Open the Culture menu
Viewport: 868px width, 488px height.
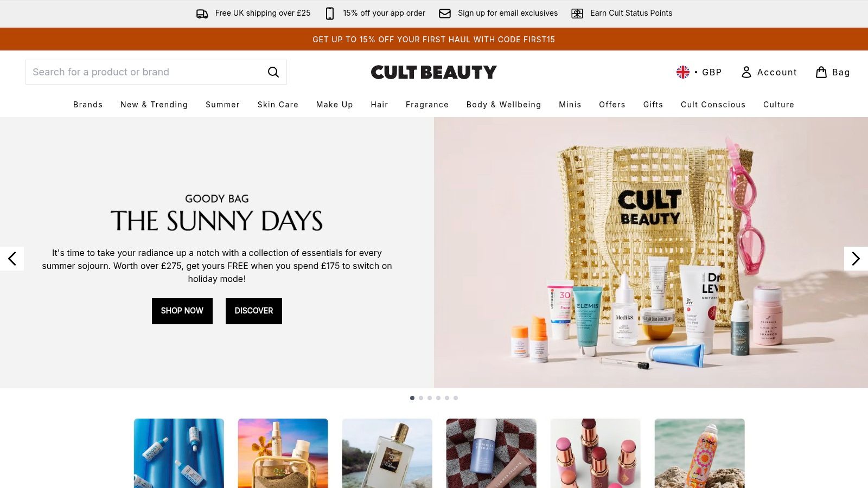point(778,105)
